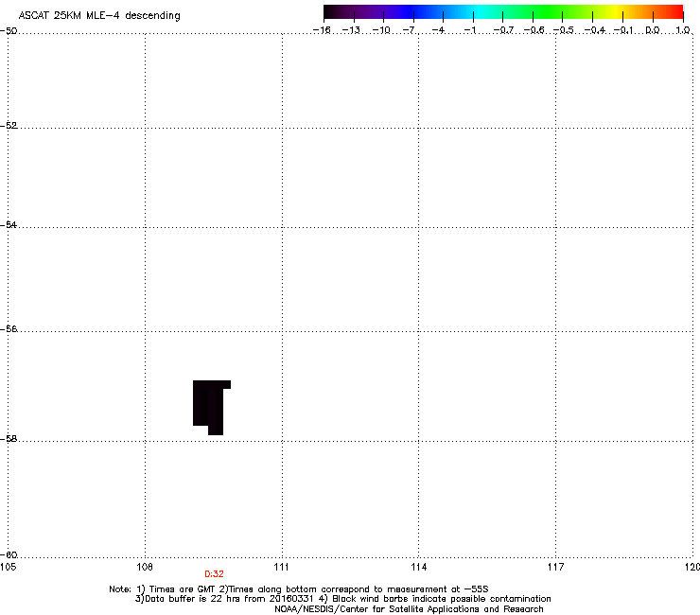The height and width of the screenshot is (615, 700).
Task: Select the 114 longitude axis label
Action: point(418,567)
